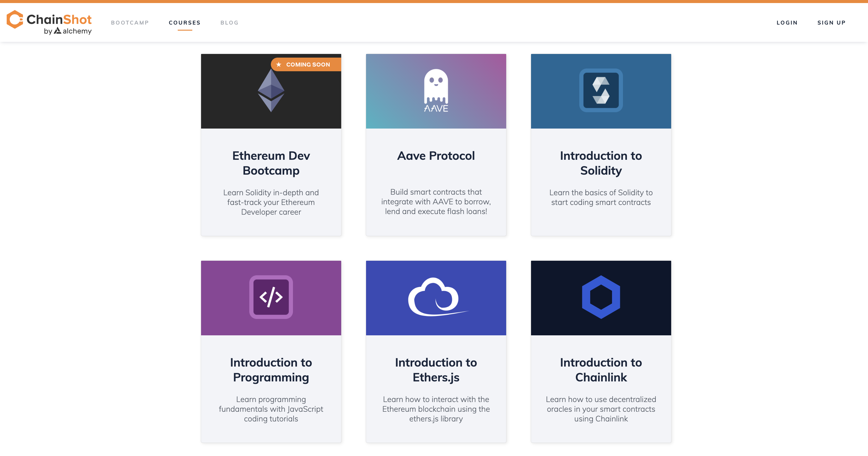
Task: Select the Courses nav tab
Action: tap(185, 22)
